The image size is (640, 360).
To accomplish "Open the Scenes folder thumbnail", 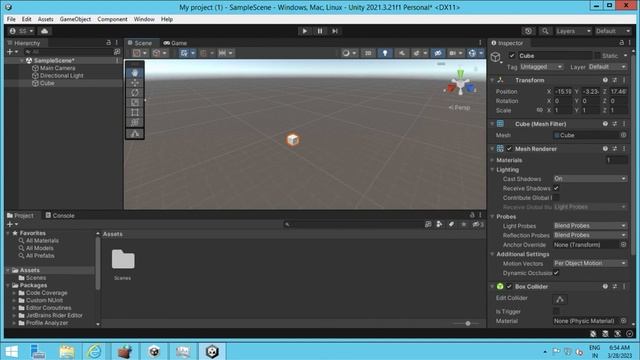I will (123, 260).
